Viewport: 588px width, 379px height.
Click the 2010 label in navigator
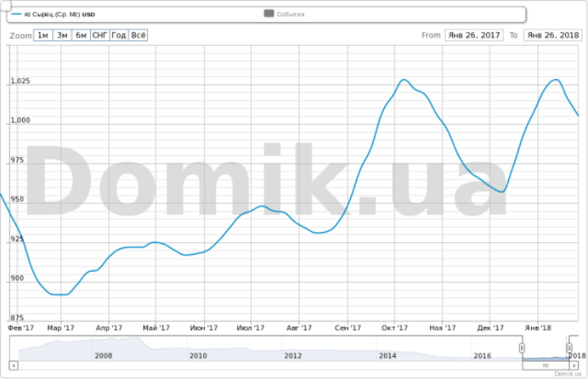198,355
